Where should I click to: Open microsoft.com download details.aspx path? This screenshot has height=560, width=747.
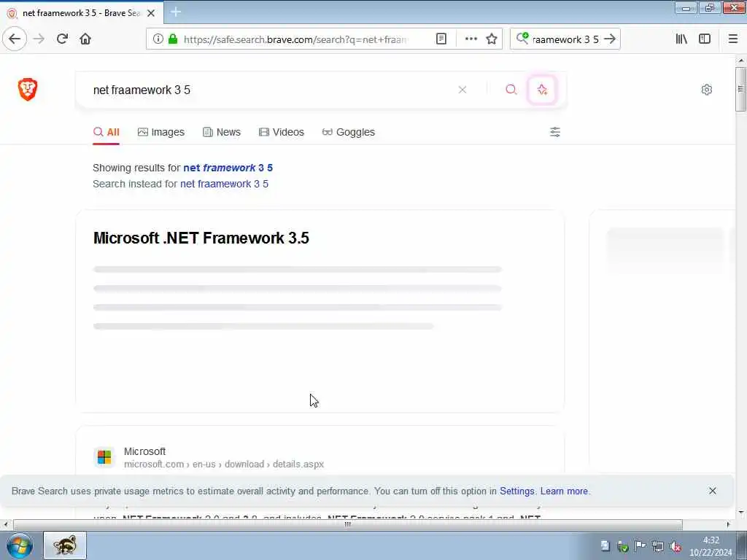pyautogui.click(x=224, y=464)
